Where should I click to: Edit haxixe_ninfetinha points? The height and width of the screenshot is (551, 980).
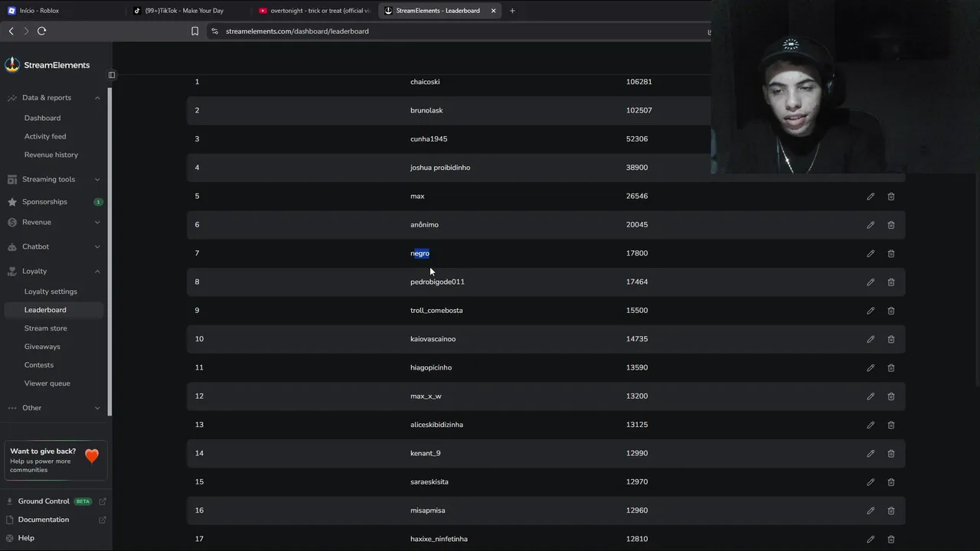coord(871,540)
